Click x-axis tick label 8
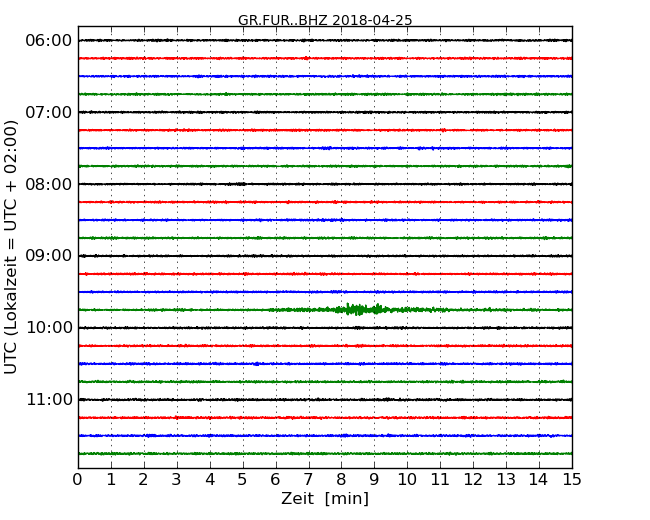The width and height of the screenshot is (650, 520). (341, 480)
